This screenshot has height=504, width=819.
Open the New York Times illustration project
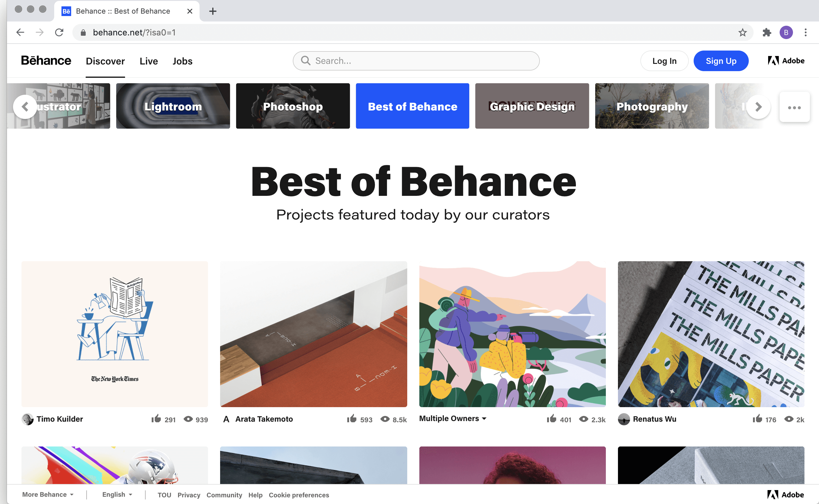point(115,334)
